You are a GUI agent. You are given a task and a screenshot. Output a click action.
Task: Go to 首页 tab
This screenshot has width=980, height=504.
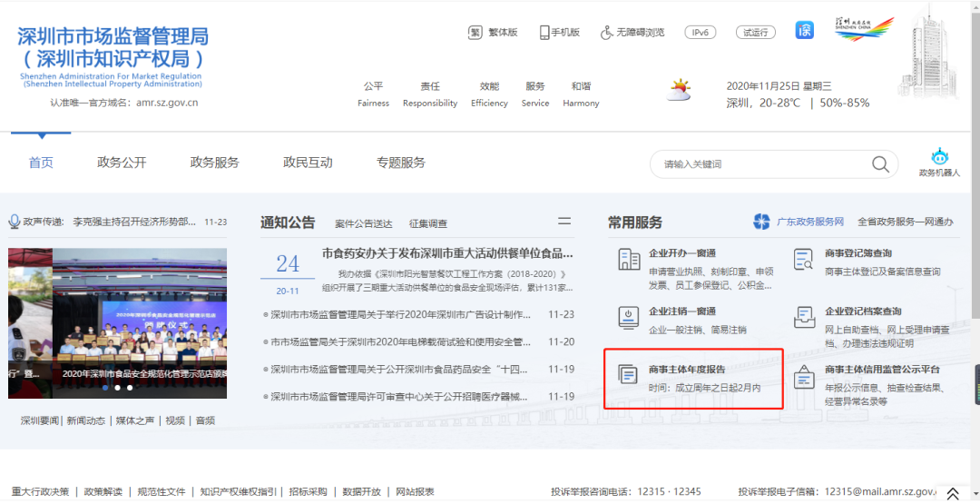pos(41,163)
